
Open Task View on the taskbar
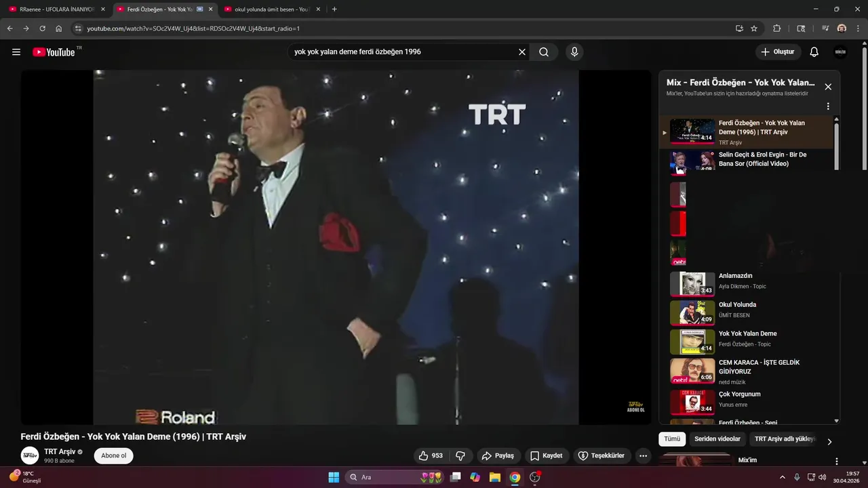click(x=456, y=477)
